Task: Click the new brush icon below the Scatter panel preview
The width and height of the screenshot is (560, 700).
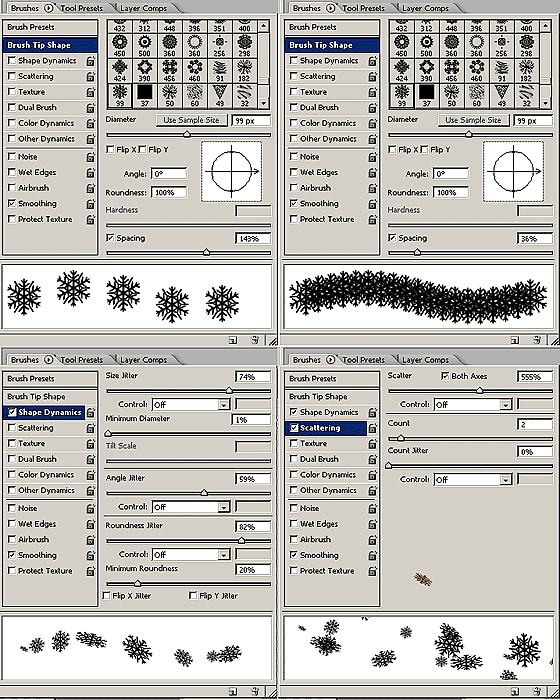Action: [514, 691]
